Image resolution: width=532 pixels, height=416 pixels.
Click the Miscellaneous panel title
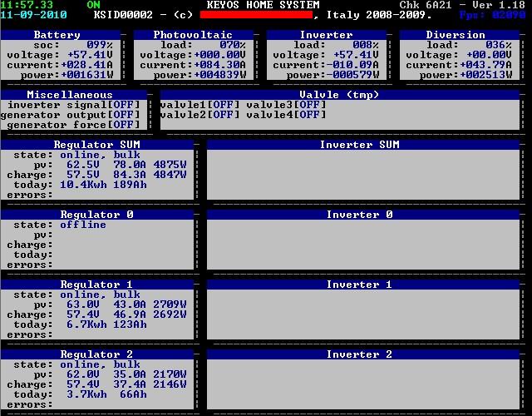pos(74,95)
